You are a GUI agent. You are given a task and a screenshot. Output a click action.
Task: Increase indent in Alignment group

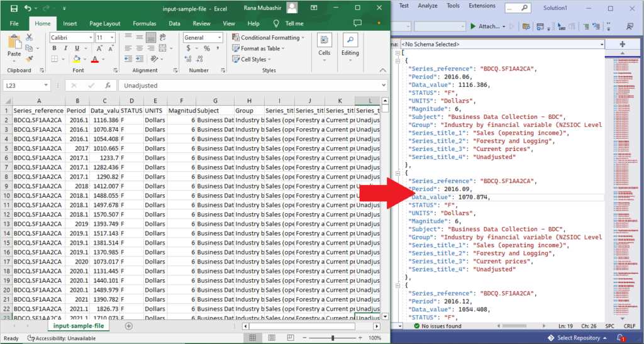click(x=140, y=59)
